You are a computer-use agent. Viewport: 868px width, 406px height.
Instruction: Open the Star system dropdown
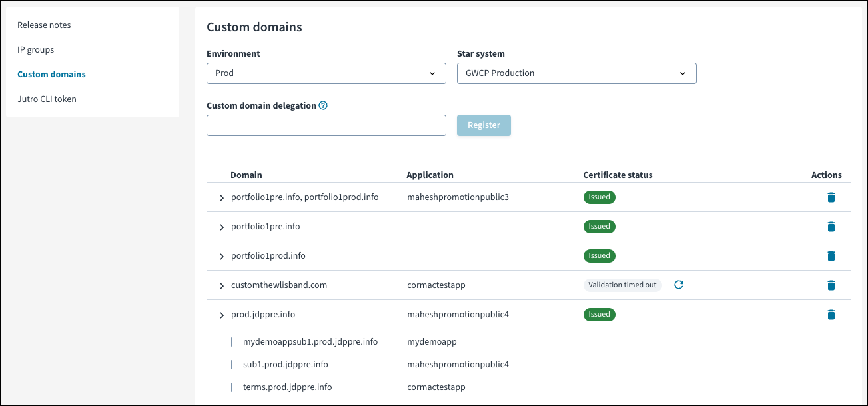pyautogui.click(x=577, y=73)
